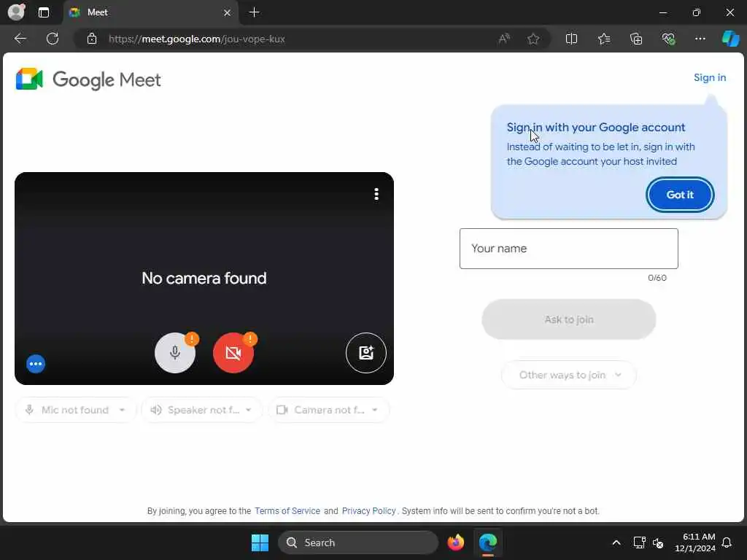Open the Favorites list icon

604,39
